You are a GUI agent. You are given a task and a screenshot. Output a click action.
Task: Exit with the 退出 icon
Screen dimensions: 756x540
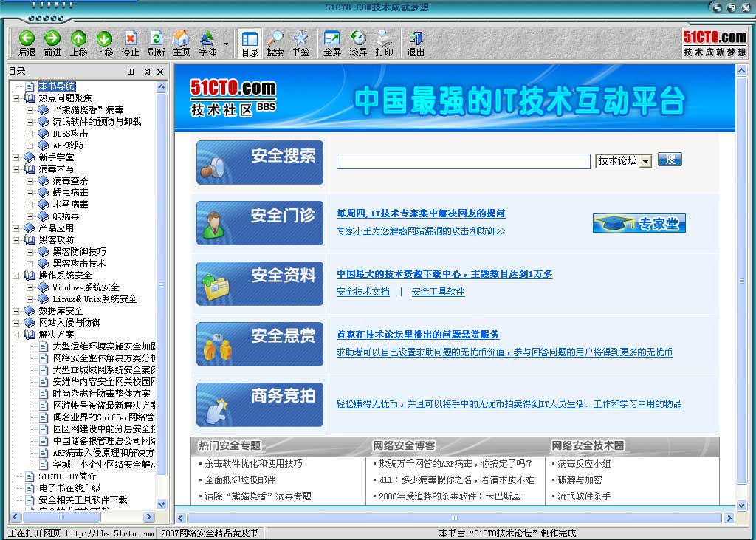pos(416,38)
